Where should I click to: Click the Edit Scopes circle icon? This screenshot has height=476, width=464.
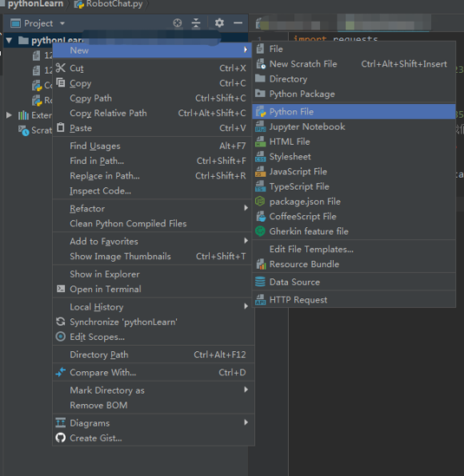(x=61, y=336)
